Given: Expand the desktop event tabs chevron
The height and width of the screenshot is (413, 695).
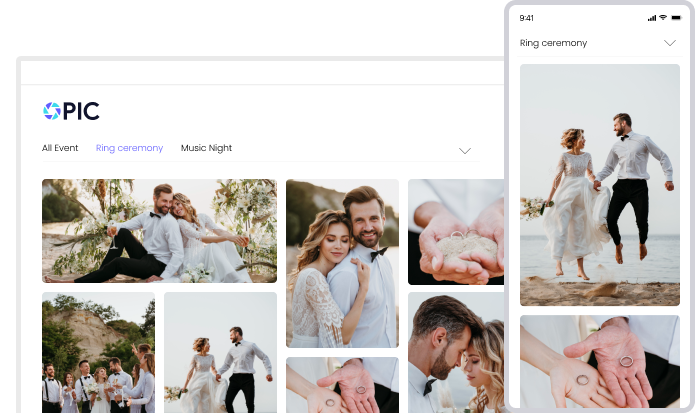Looking at the screenshot, I should tap(465, 151).
